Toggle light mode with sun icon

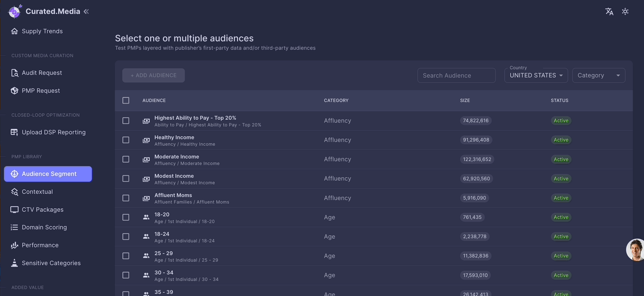625,12
